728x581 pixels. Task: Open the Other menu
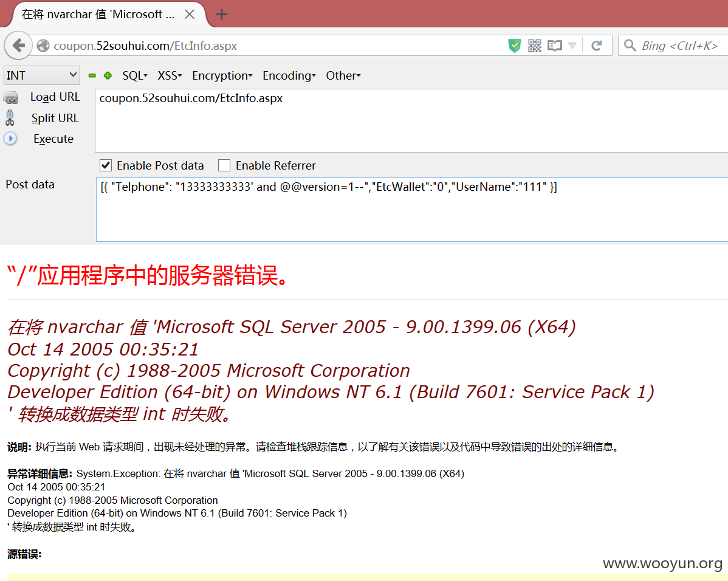tap(343, 76)
